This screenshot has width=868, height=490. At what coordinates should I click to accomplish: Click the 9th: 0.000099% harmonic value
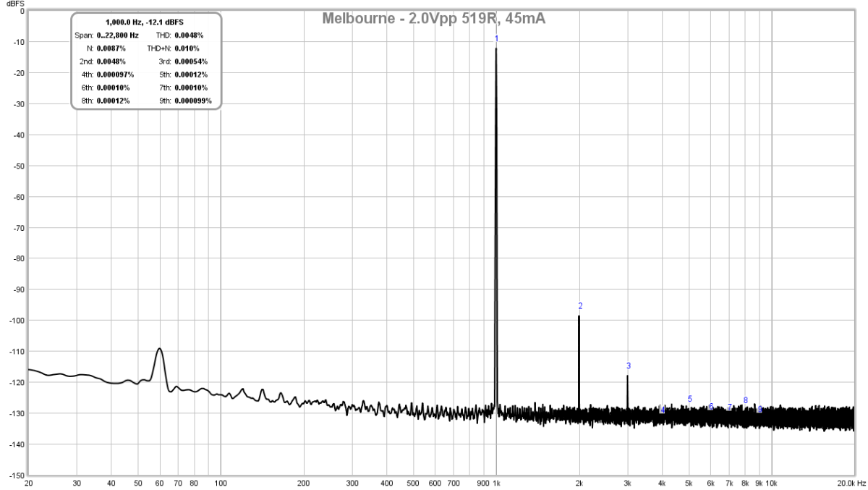click(193, 101)
